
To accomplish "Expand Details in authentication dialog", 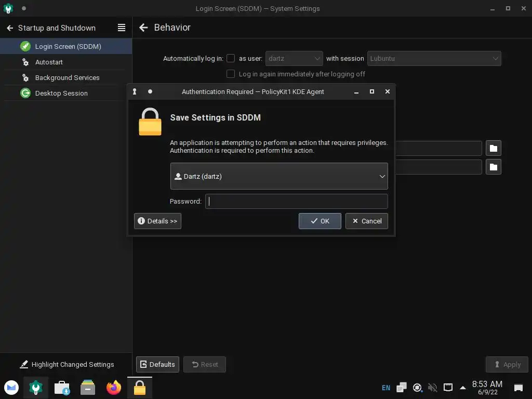I will click(157, 221).
